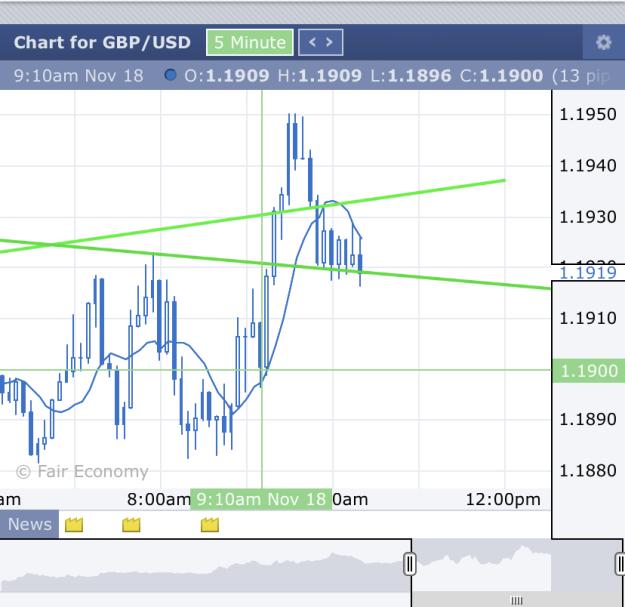Click the 1.1940 price axis label
This screenshot has width=625, height=607.
click(x=588, y=165)
